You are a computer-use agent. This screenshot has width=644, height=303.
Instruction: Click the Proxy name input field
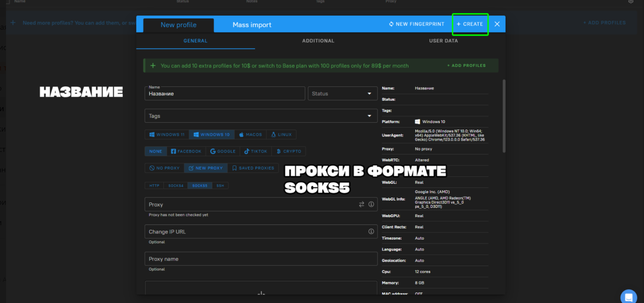tap(261, 259)
